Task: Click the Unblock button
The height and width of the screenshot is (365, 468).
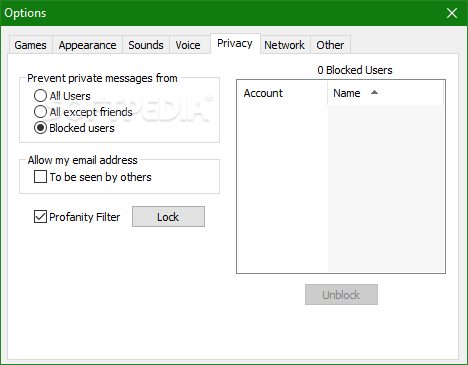Action: click(341, 295)
